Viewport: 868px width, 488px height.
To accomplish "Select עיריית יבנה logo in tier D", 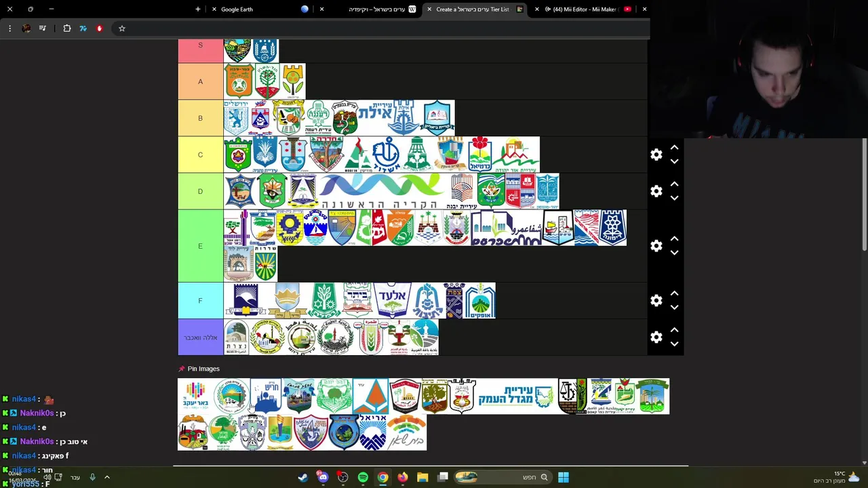I will coord(462,191).
